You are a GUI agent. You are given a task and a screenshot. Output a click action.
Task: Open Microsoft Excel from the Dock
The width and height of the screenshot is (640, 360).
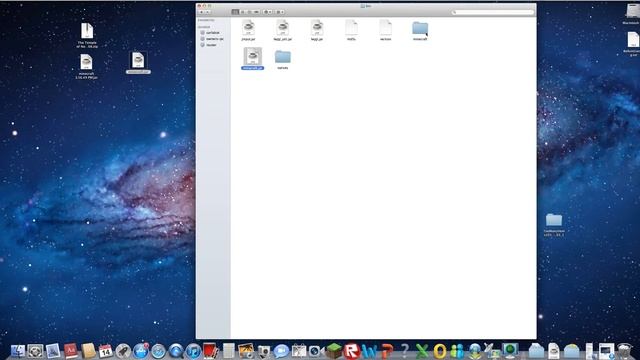422,351
